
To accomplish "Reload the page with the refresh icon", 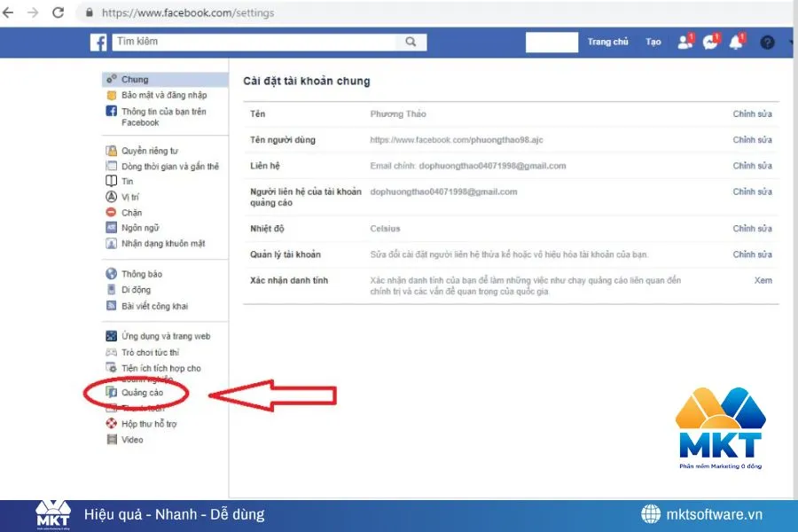I will (59, 12).
